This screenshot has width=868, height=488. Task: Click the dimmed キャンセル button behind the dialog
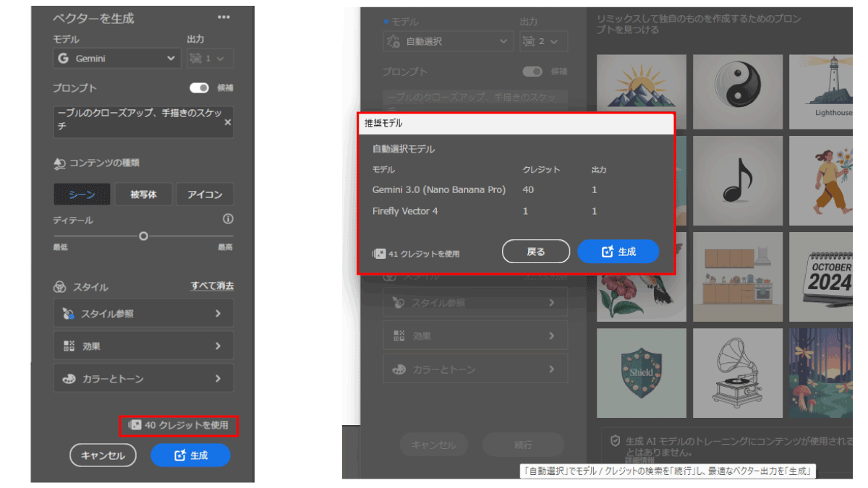tap(434, 445)
